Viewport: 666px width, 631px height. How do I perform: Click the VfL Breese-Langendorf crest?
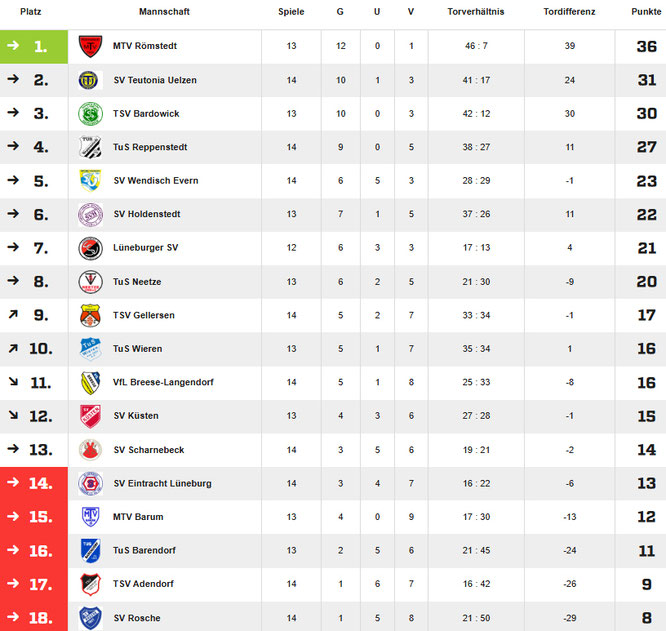point(90,382)
